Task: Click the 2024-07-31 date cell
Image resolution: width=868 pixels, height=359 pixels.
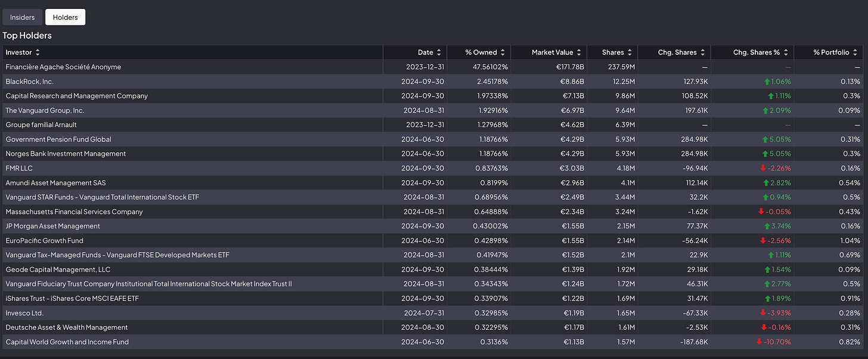Action: (x=423, y=313)
